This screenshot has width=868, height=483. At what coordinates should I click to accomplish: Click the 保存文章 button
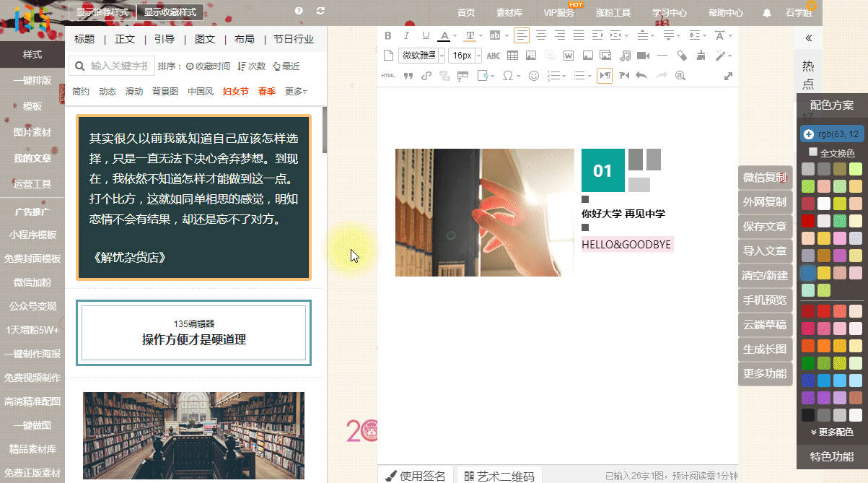765,227
